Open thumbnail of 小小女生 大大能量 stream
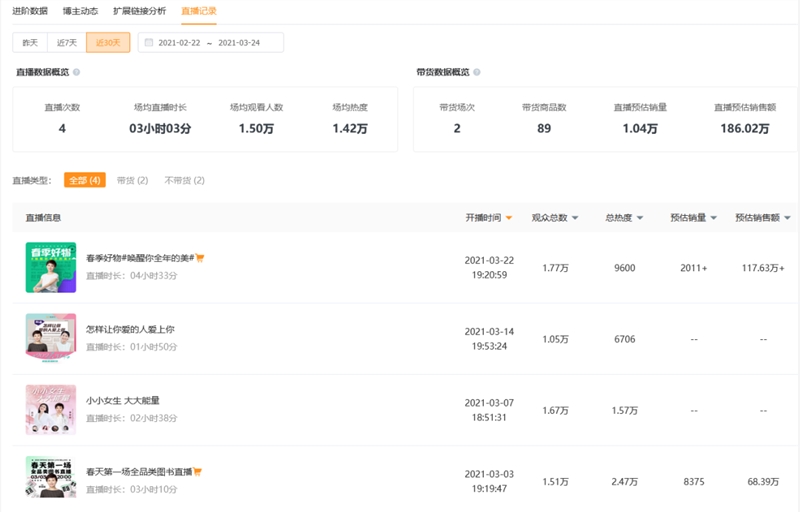 (x=51, y=410)
